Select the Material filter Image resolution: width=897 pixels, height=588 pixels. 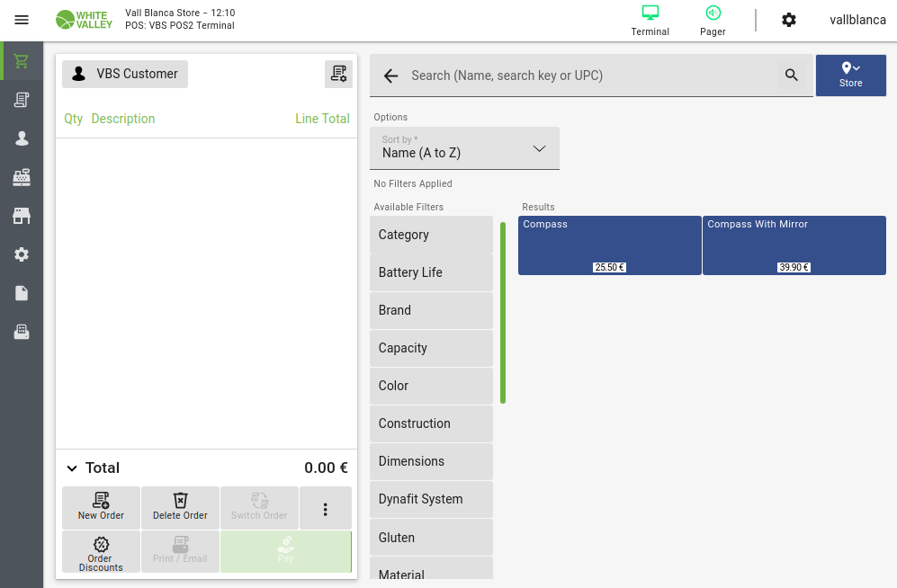pos(431,568)
